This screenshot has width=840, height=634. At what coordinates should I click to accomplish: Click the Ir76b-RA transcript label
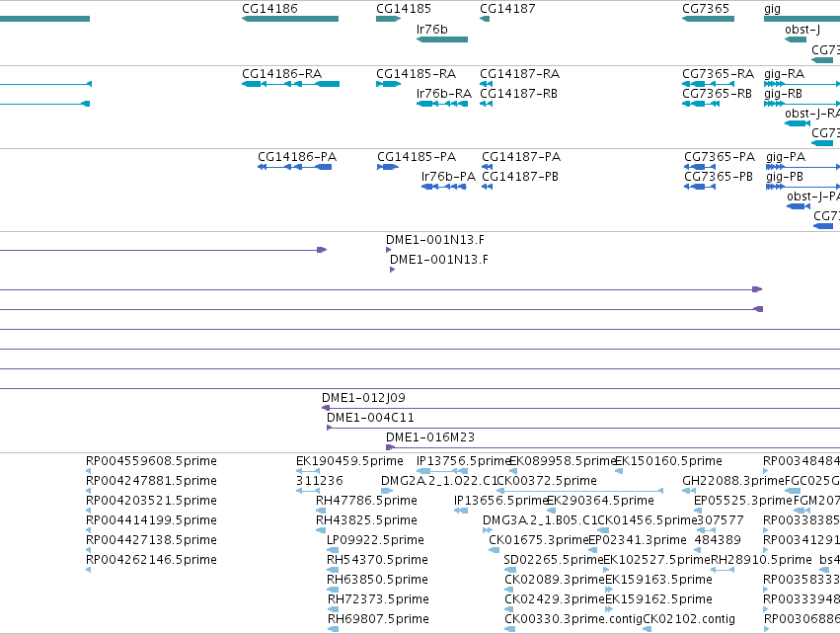(x=443, y=94)
